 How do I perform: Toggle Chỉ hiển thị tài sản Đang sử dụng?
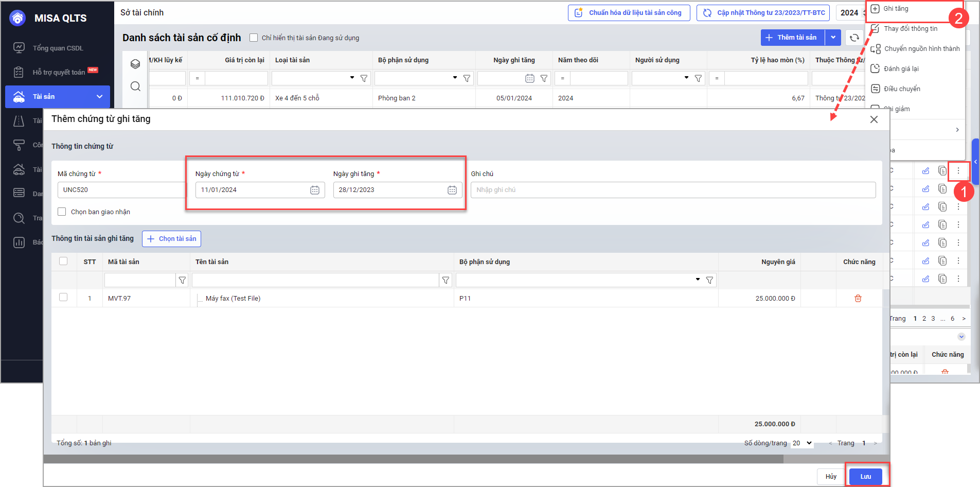point(254,38)
